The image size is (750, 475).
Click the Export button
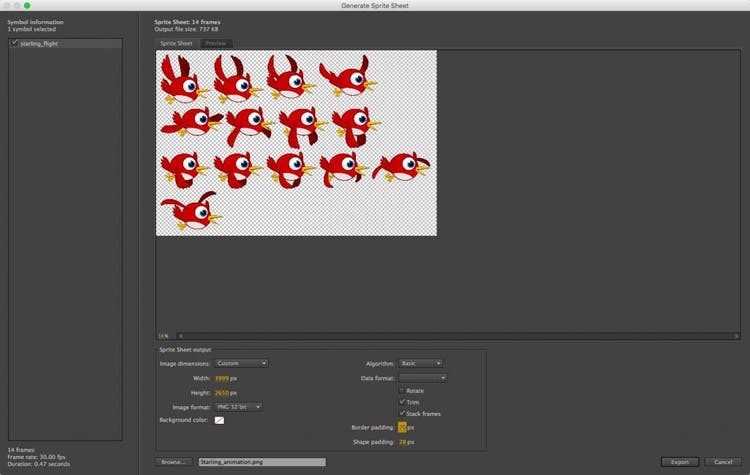[680, 462]
